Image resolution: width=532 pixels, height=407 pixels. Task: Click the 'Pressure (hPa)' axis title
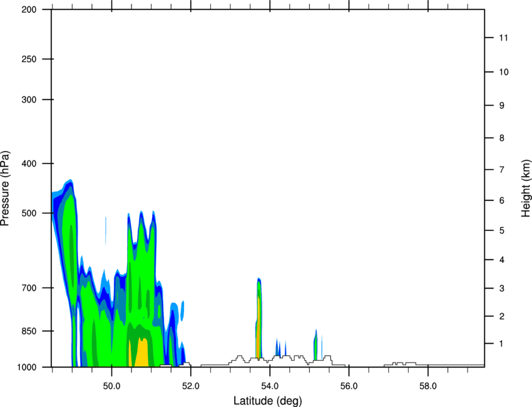tap(5, 188)
